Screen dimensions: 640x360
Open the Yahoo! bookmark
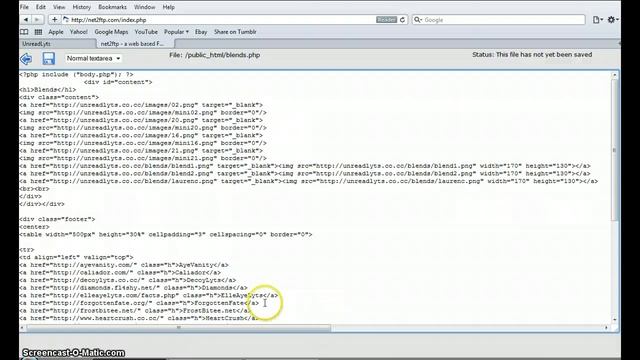(x=78, y=32)
